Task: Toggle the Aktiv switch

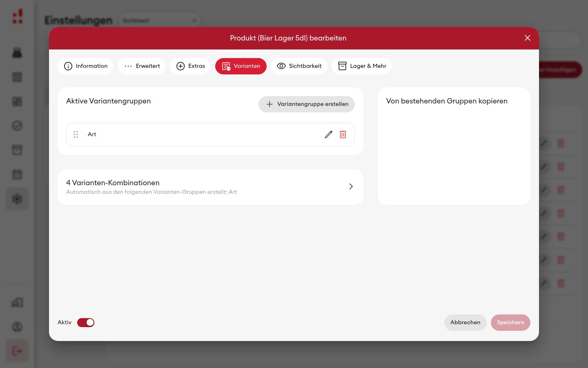Action: (x=86, y=323)
